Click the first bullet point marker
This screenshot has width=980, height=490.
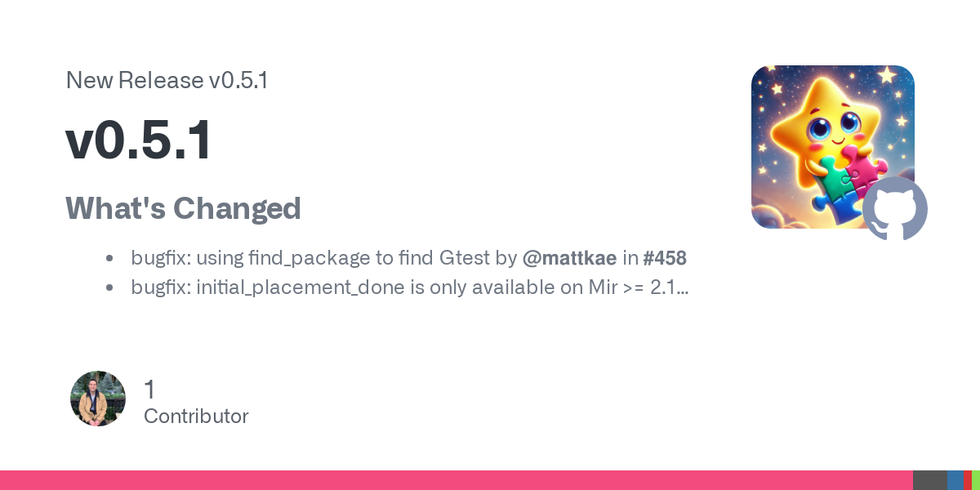(x=109, y=259)
